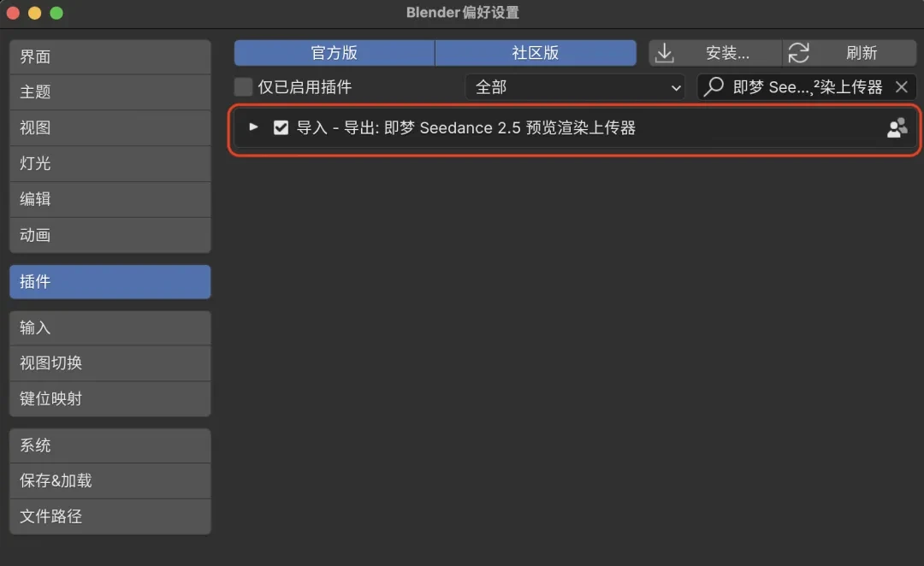Close the Blender preferences window with the red button
This screenshot has width=924, height=566.
pyautogui.click(x=13, y=13)
